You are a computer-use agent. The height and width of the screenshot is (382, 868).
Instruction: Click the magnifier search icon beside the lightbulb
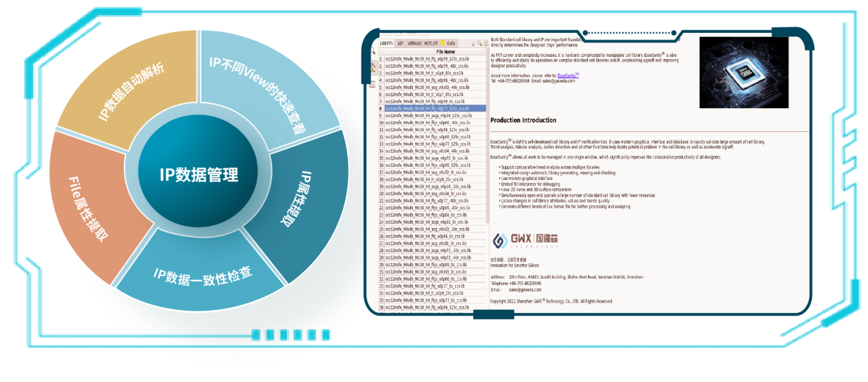click(479, 43)
